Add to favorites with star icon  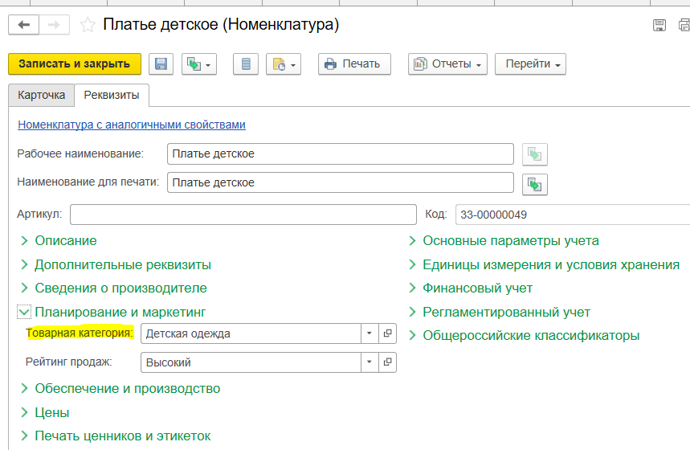click(88, 23)
